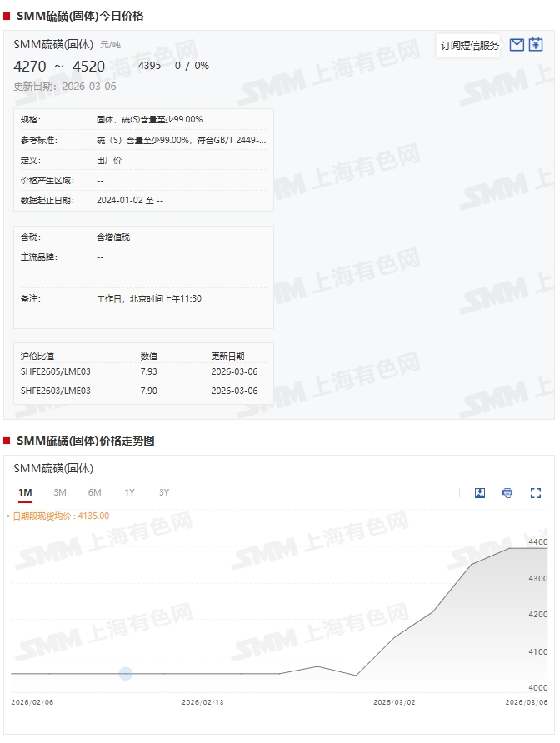Click the 4200 y-axis label
The width and height of the screenshot is (560, 743).
tap(537, 614)
